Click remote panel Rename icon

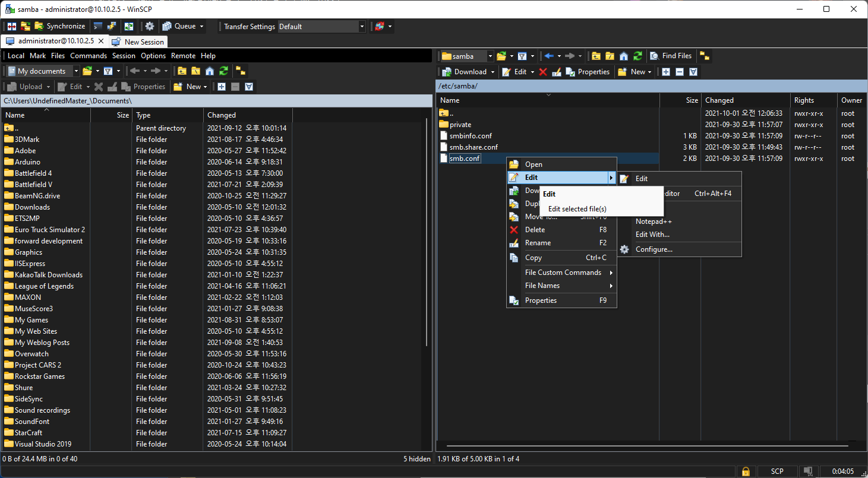[x=557, y=72]
